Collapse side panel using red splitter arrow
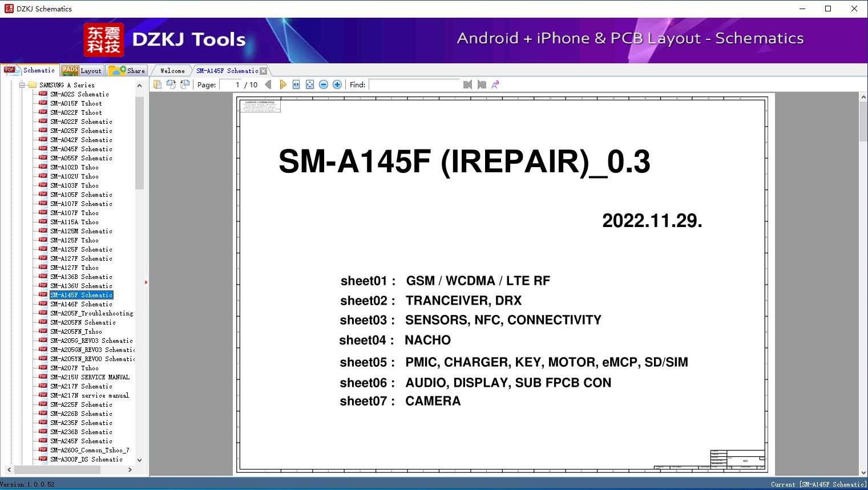 coord(146,282)
